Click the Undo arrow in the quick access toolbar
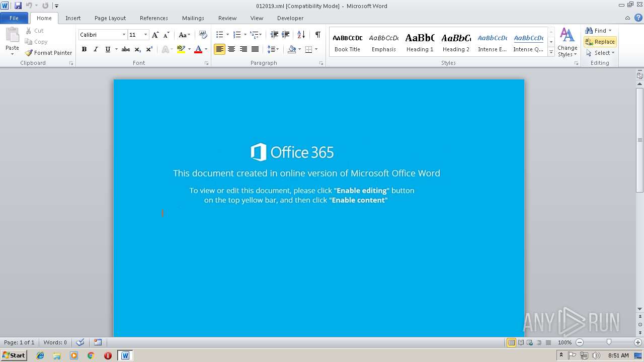The width and height of the screenshot is (644, 362). click(29, 6)
